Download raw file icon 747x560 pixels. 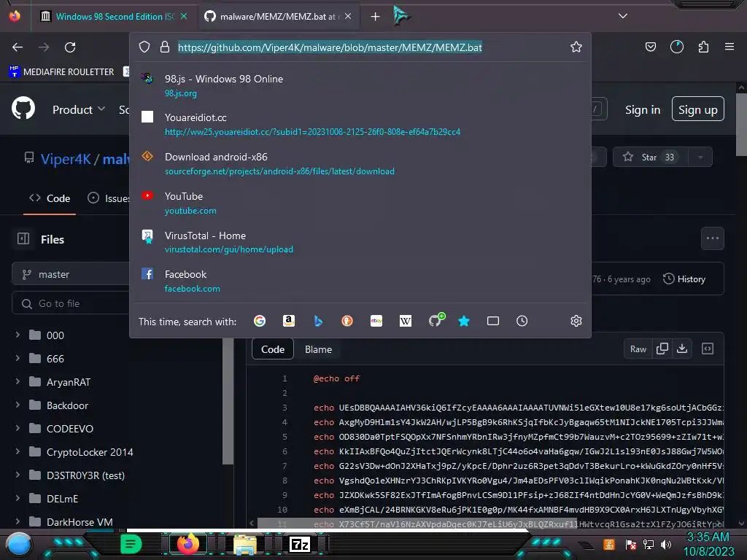682,349
